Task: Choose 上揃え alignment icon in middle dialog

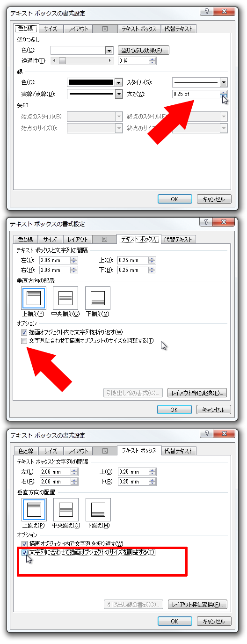Action: pos(34,298)
